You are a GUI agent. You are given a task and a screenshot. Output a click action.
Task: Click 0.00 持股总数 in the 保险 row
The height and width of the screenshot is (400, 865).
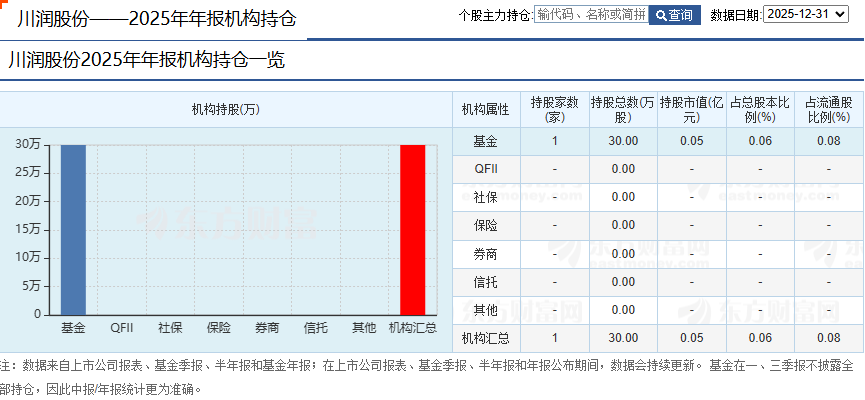623,225
